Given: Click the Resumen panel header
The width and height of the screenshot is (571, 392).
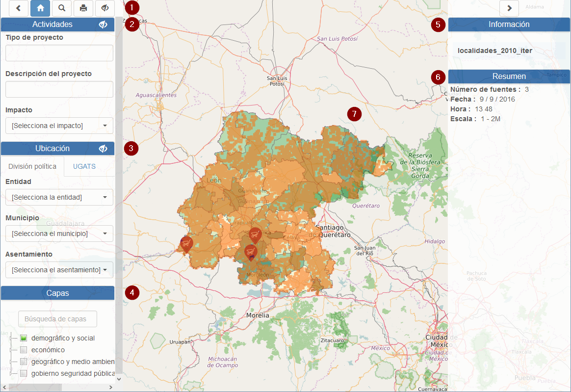Looking at the screenshot, I should 509,76.
